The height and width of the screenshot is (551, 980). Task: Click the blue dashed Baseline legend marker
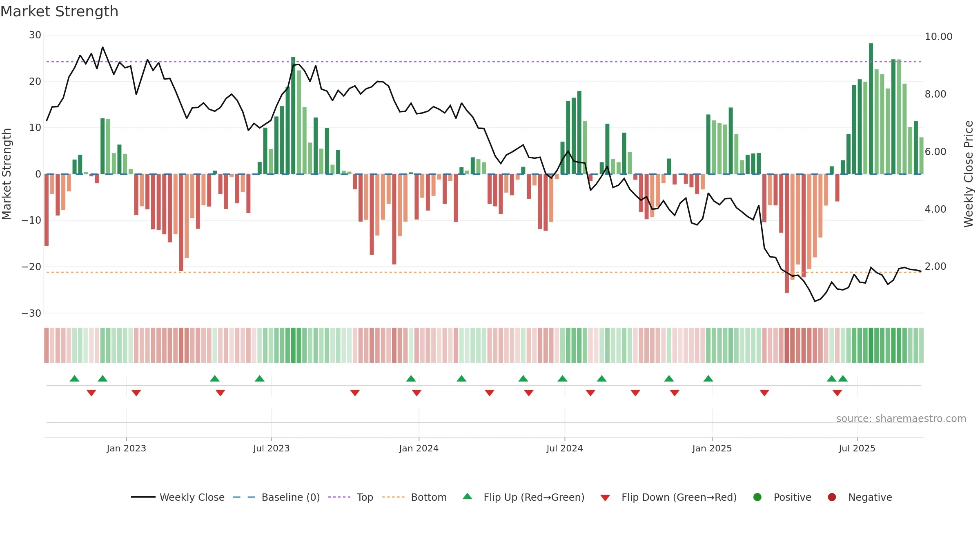coord(244,497)
